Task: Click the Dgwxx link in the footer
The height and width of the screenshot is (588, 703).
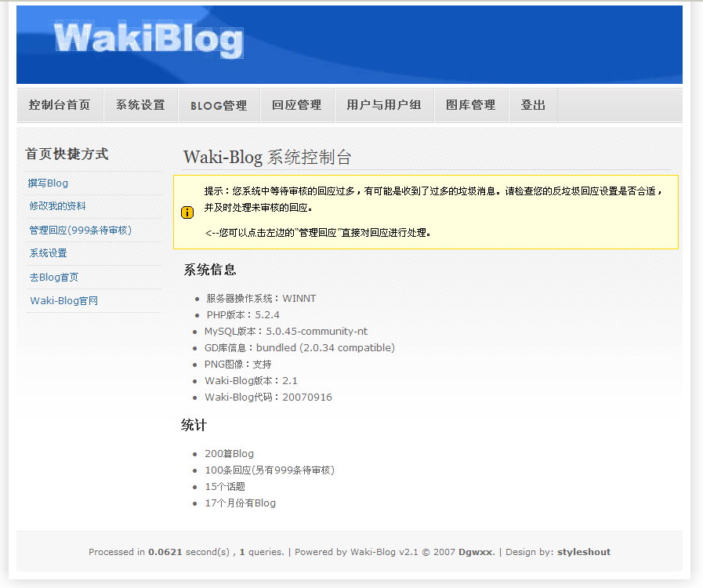Action: [x=476, y=552]
